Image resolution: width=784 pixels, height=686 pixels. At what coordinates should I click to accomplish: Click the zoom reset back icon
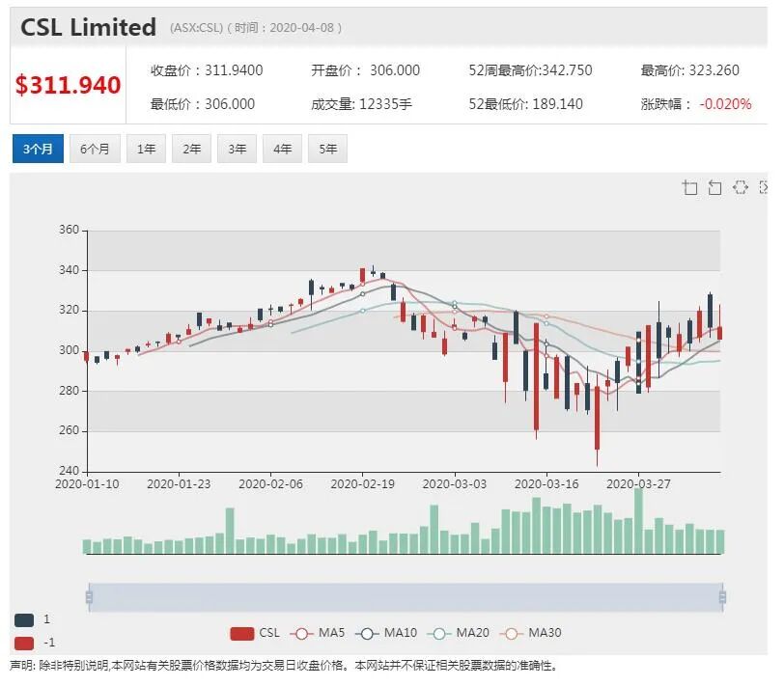[x=715, y=187]
